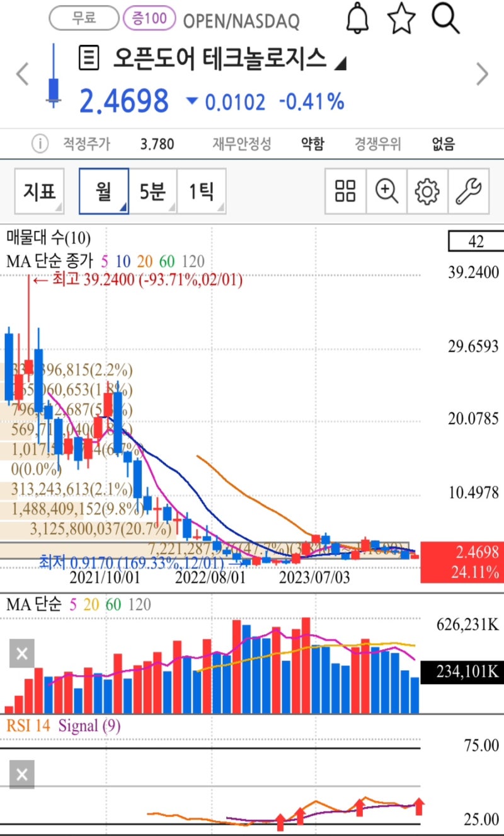Image resolution: width=504 pixels, height=836 pixels.
Task: Tap the large blue 2.4698 header price
Action: [124, 101]
